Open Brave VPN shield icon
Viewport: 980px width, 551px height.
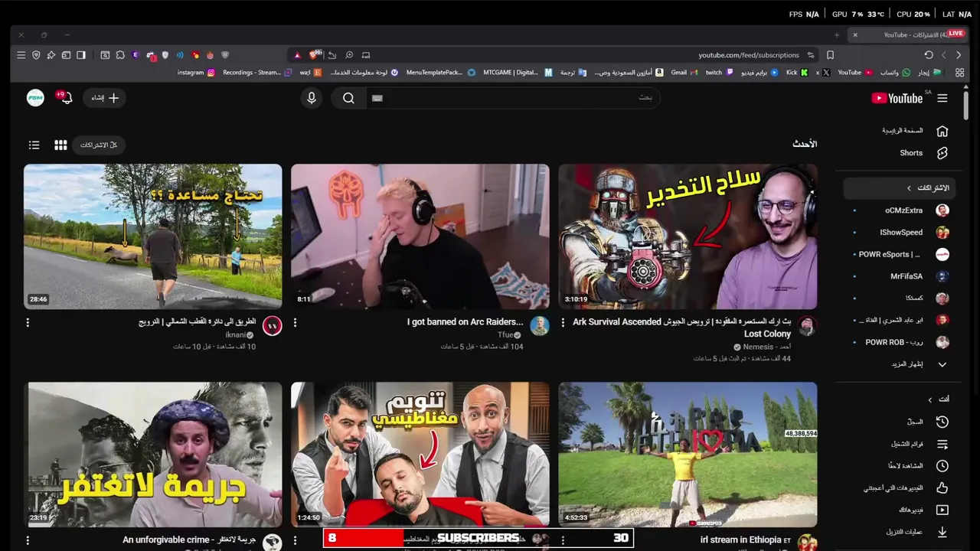click(36, 55)
